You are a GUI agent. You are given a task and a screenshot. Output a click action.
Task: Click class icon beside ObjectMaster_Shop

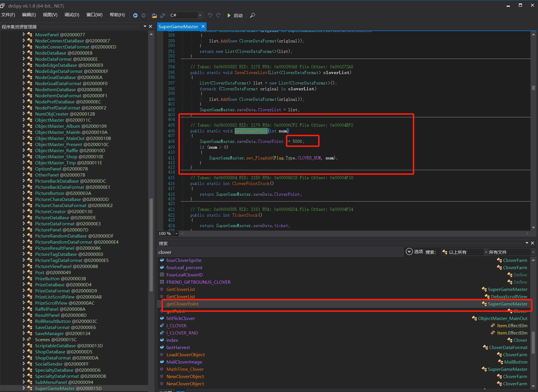[30, 157]
